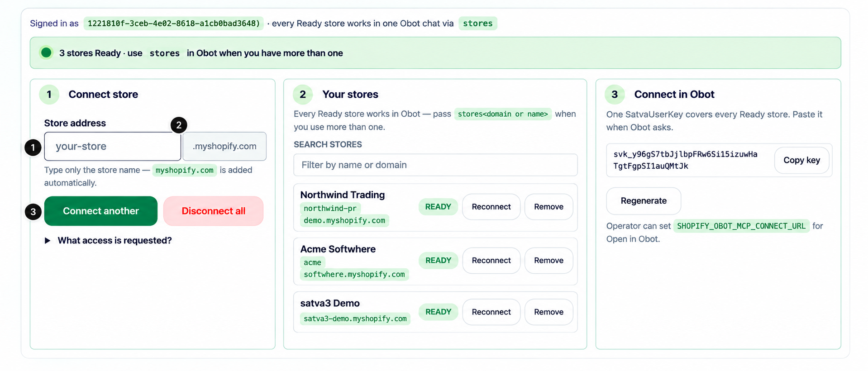The image size is (868, 371).
Task: Reconnect the Northwind Trading store
Action: click(491, 207)
